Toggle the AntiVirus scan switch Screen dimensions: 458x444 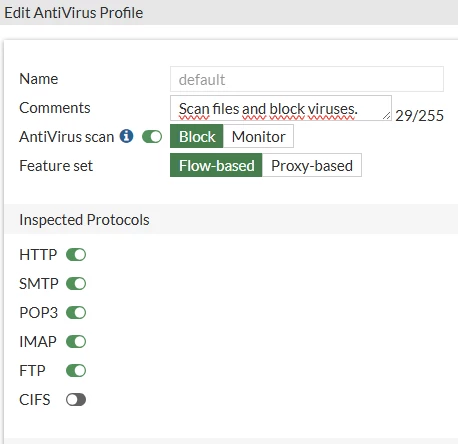tap(152, 137)
